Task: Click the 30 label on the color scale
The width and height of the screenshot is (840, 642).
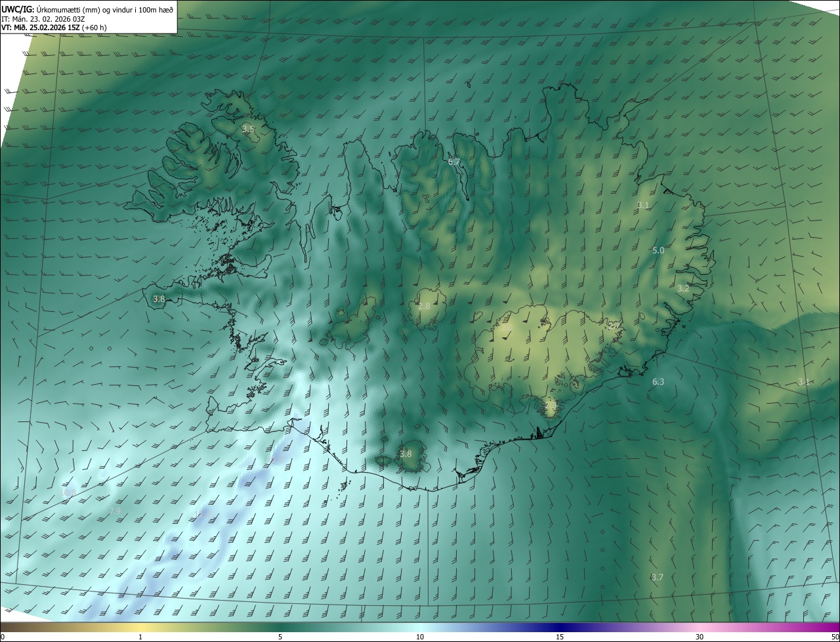Action: pos(700,637)
